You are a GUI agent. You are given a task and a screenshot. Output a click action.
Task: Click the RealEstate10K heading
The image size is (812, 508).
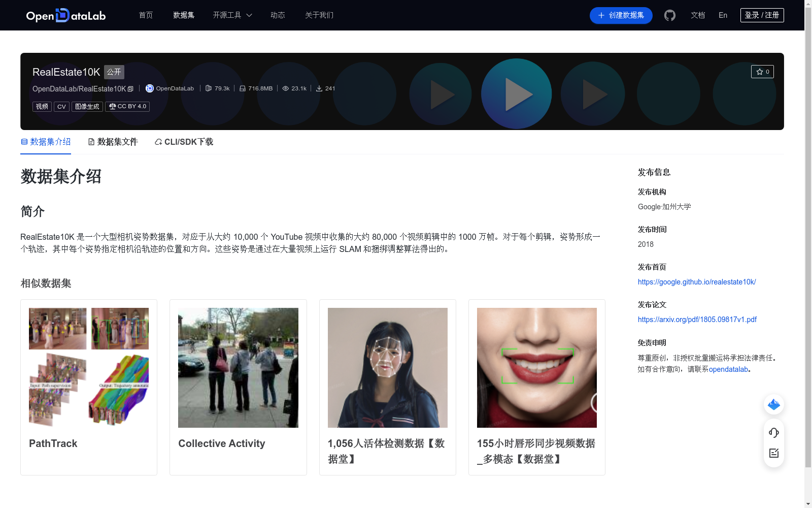(66, 72)
